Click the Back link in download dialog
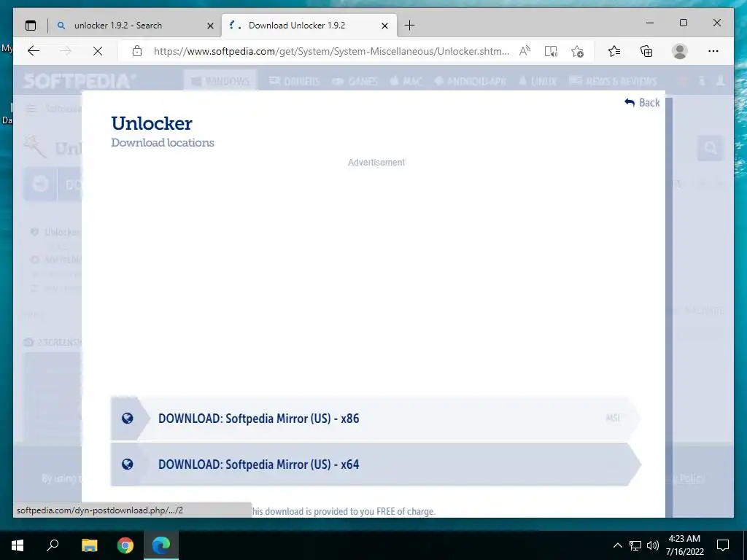 click(x=642, y=102)
